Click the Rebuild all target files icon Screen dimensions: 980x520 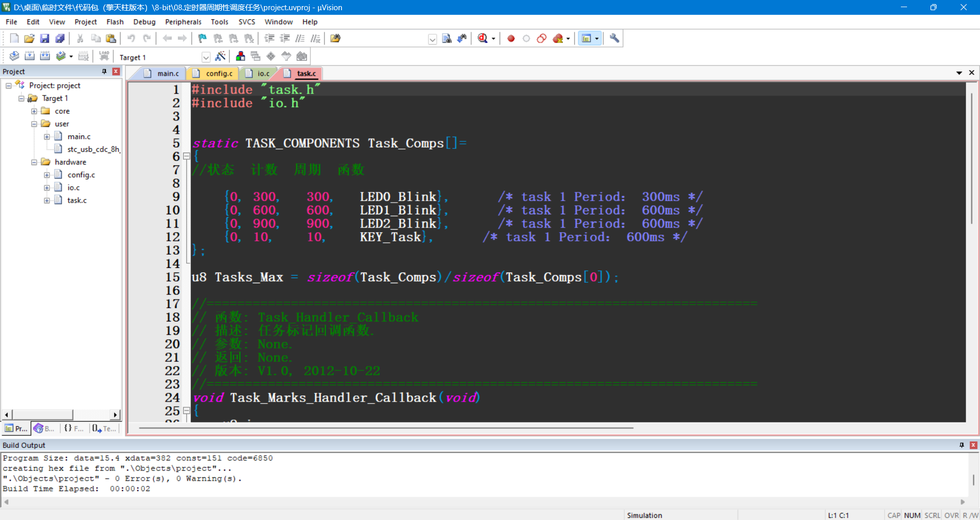[45, 56]
